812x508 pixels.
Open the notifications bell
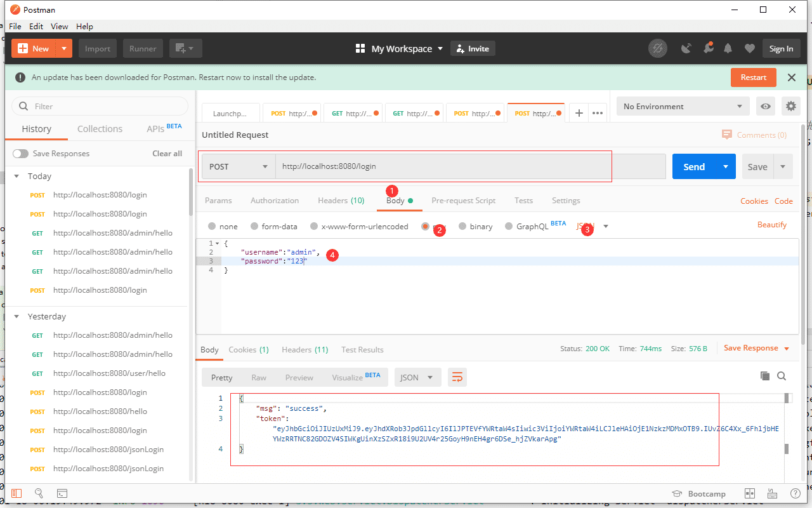click(x=728, y=48)
